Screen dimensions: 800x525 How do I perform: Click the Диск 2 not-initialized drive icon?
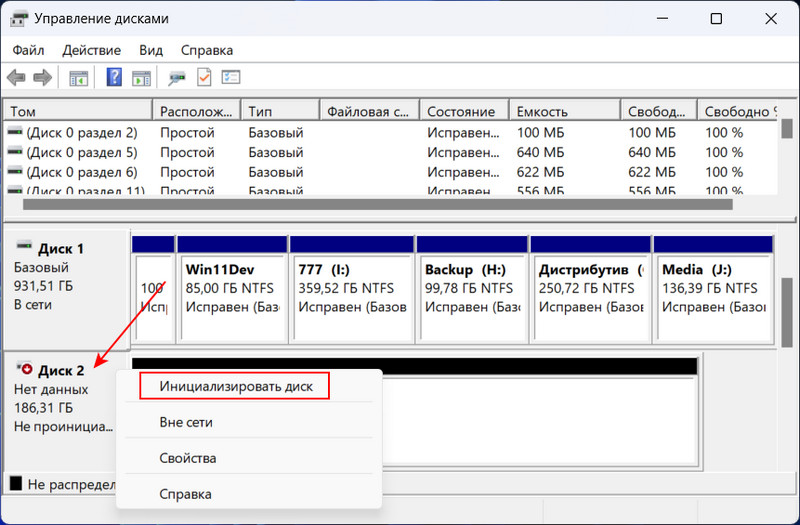[x=24, y=367]
